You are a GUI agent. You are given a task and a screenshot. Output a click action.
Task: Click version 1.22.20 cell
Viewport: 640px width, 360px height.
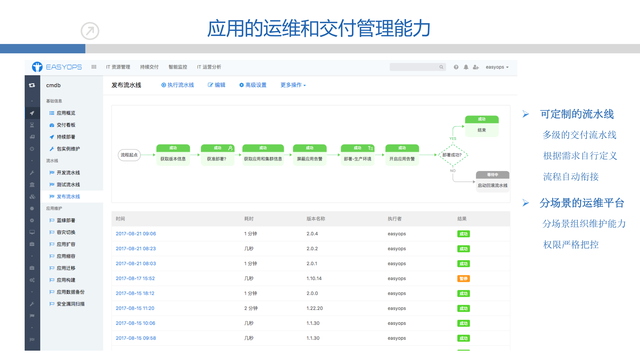pyautogui.click(x=315, y=308)
